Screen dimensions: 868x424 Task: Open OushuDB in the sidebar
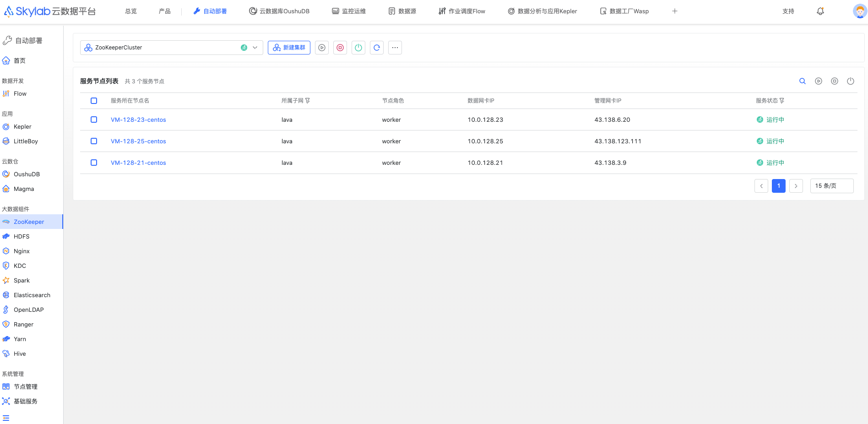(x=32, y=174)
